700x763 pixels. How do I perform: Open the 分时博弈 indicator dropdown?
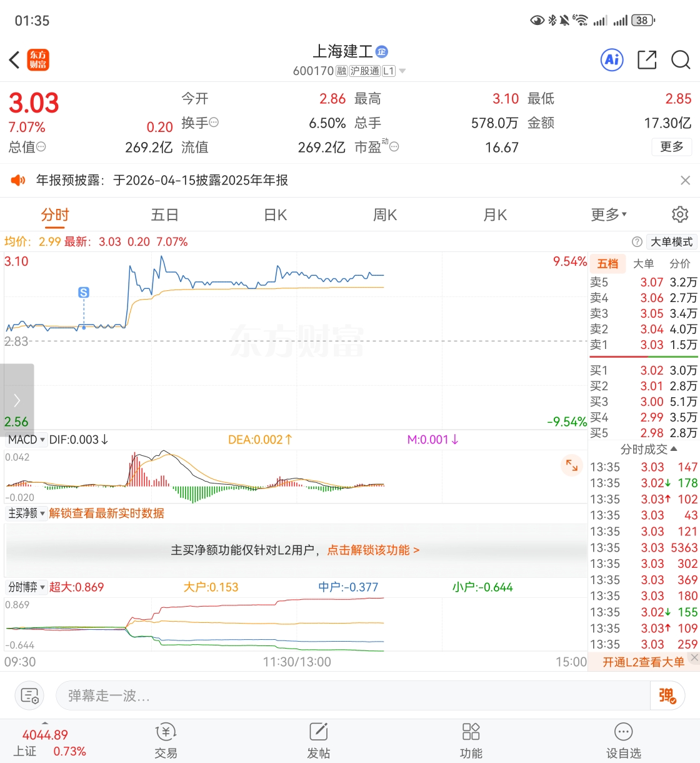tap(26, 587)
